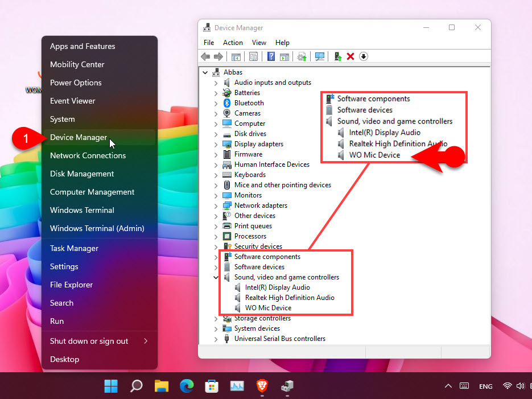Click the Cameras webcam icon in the tree
This screenshot has width=532, height=399.
pos(227,113)
